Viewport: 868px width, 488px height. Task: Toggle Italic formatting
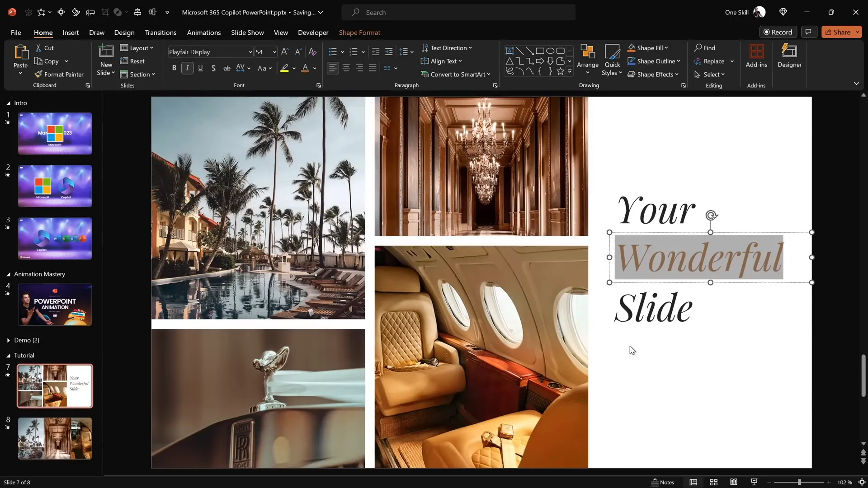[x=187, y=68]
